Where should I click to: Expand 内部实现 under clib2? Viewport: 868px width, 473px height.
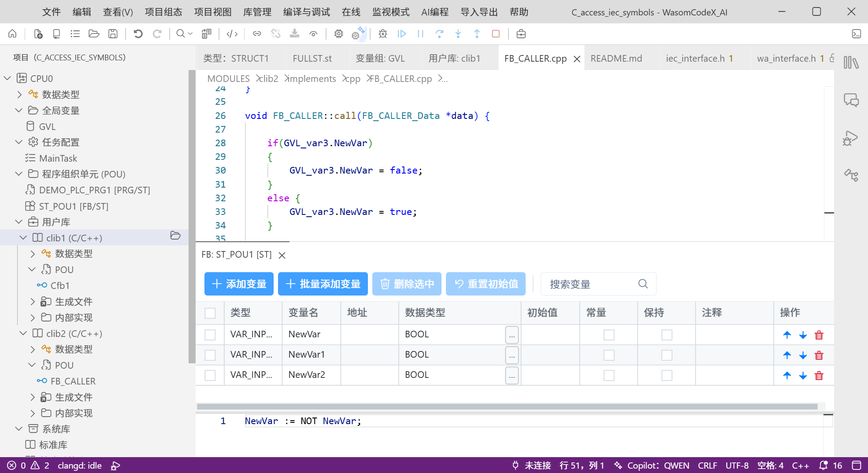click(x=33, y=413)
